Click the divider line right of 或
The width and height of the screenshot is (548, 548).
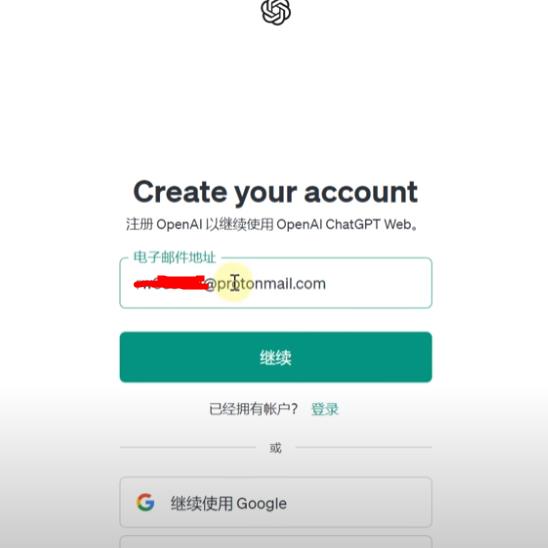pyautogui.click(x=364, y=447)
